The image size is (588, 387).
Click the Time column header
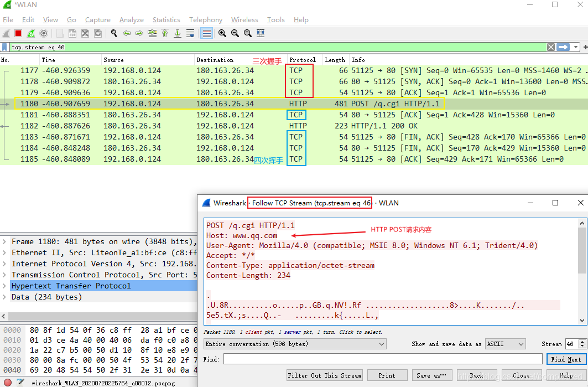(x=70, y=60)
